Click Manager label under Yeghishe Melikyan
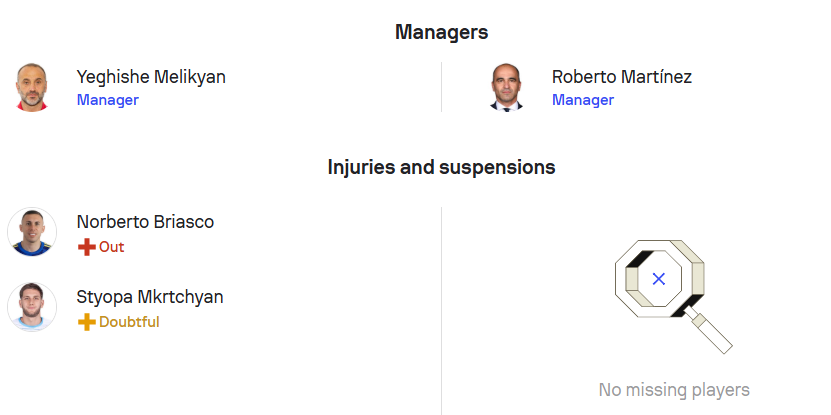Image resolution: width=831 pixels, height=415 pixels. click(x=108, y=100)
